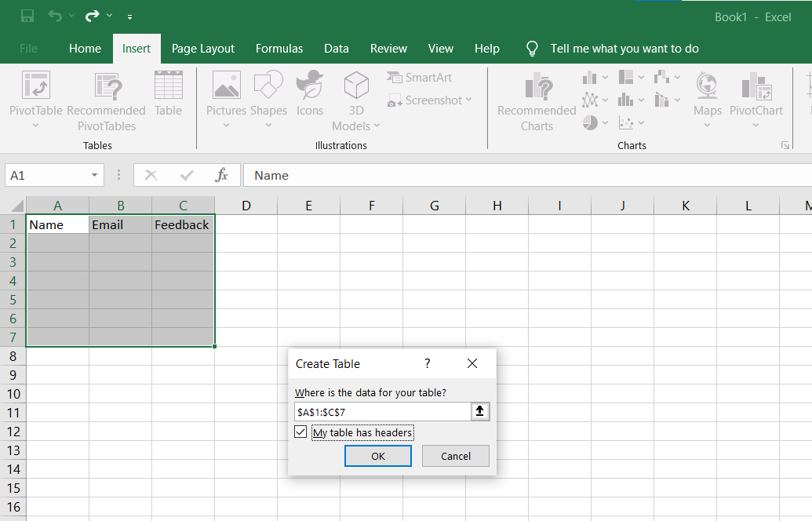
Task: Expand the PivotChart dropdown arrow
Action: (x=756, y=126)
